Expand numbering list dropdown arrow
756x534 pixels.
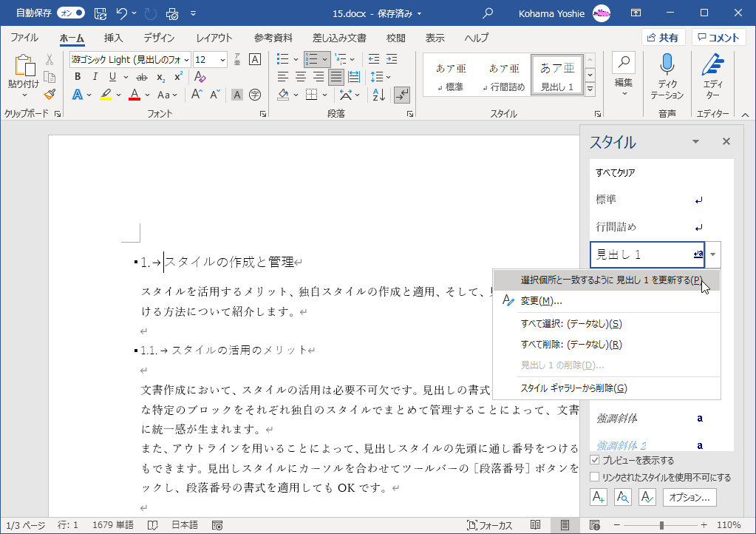[325, 59]
